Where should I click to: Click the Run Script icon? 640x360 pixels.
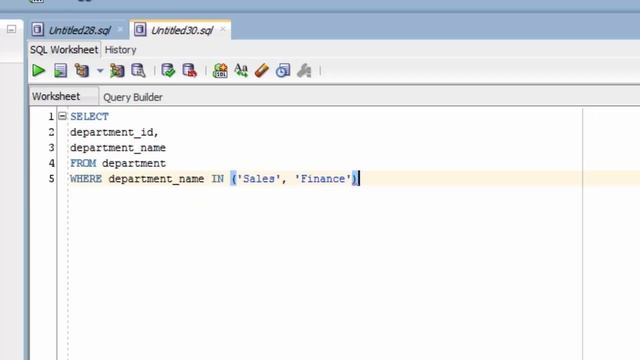(60, 71)
